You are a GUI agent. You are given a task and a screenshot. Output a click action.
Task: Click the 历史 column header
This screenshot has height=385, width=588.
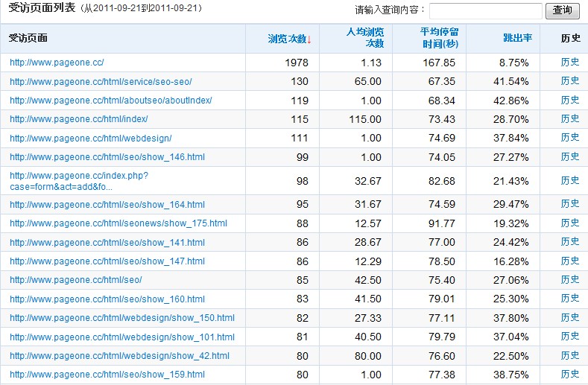pyautogui.click(x=570, y=38)
